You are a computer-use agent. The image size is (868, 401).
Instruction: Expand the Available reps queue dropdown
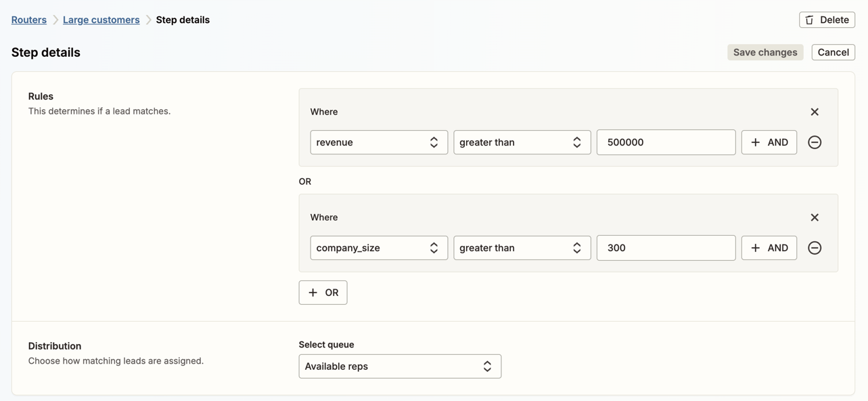tap(399, 366)
